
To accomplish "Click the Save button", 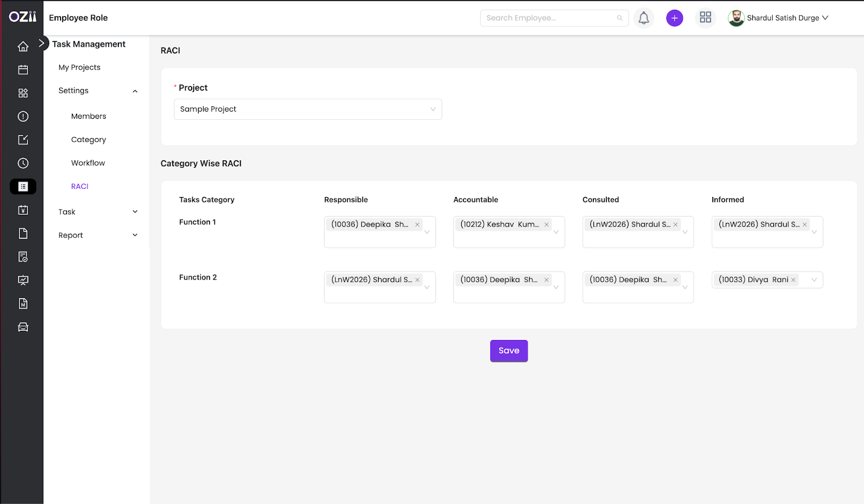I will (x=509, y=351).
